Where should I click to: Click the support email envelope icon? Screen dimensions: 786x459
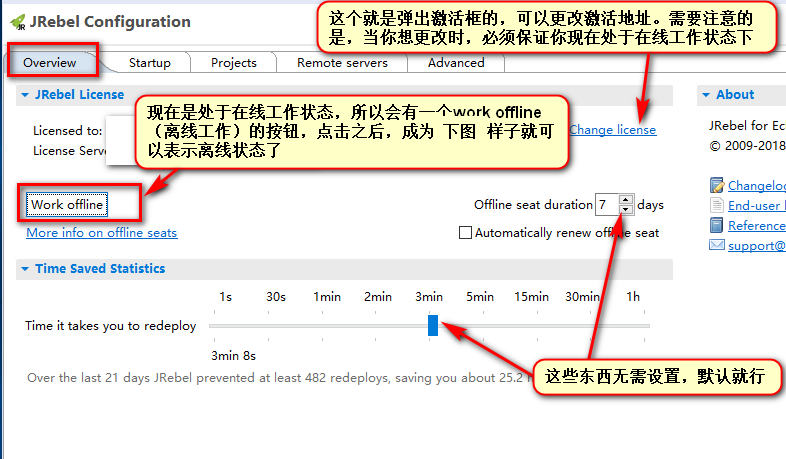point(717,245)
